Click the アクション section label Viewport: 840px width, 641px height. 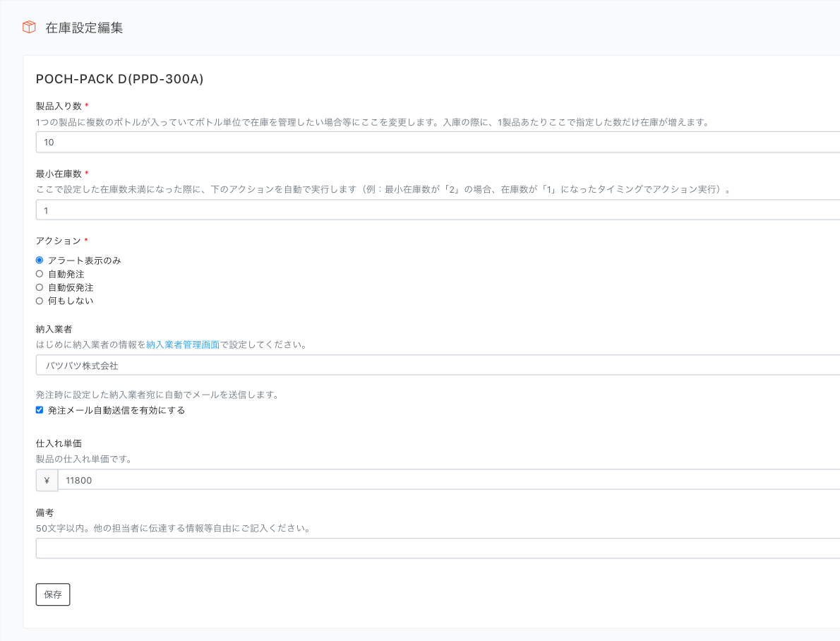(59, 241)
